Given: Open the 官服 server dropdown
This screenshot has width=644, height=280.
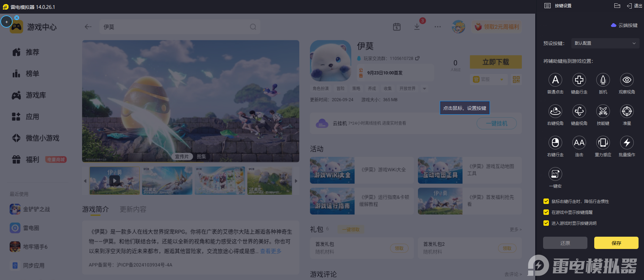Looking at the screenshot, I should point(488,79).
